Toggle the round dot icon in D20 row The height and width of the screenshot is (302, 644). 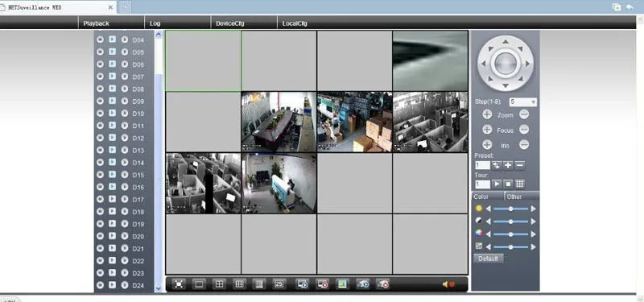click(x=100, y=236)
